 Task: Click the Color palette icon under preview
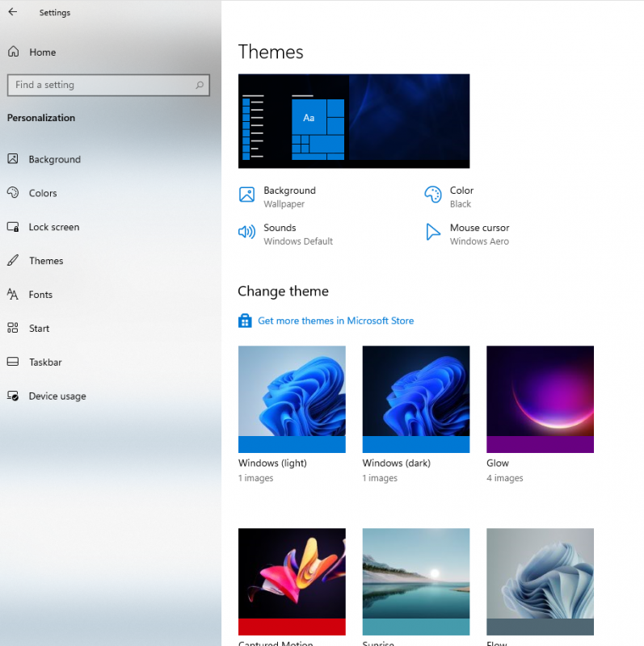tap(433, 195)
